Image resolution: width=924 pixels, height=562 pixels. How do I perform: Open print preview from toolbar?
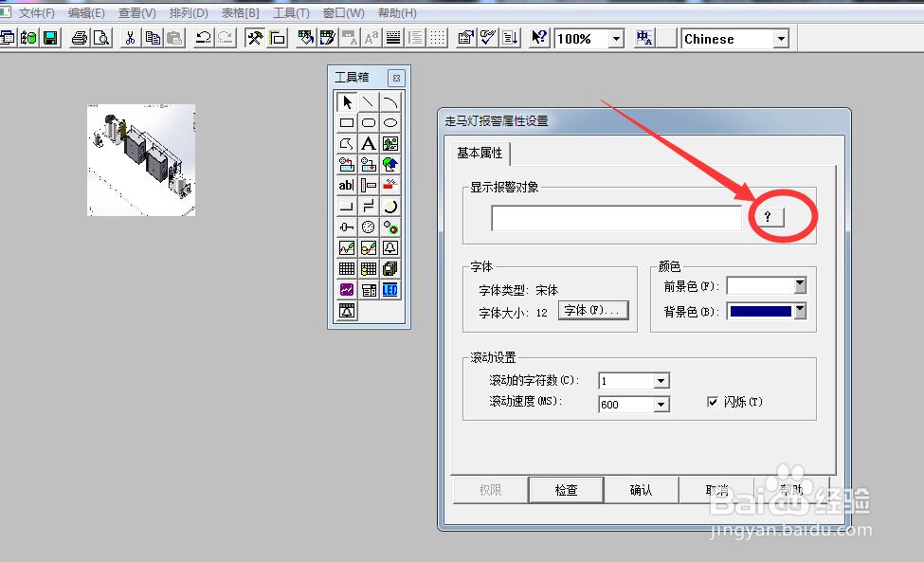coord(101,38)
